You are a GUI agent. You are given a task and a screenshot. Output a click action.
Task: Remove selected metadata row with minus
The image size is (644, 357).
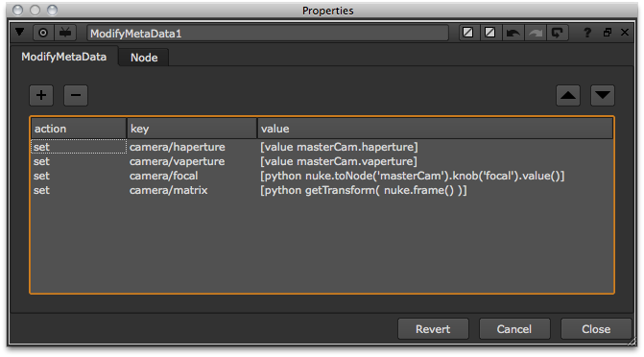click(76, 95)
